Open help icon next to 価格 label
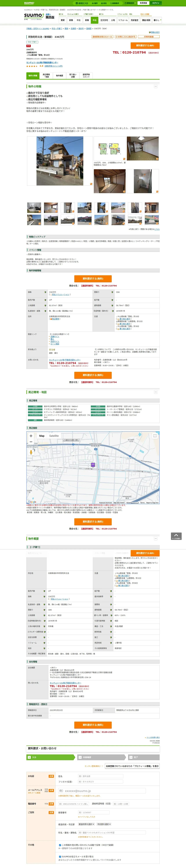The height and width of the screenshot is (868, 186). click(45, 292)
